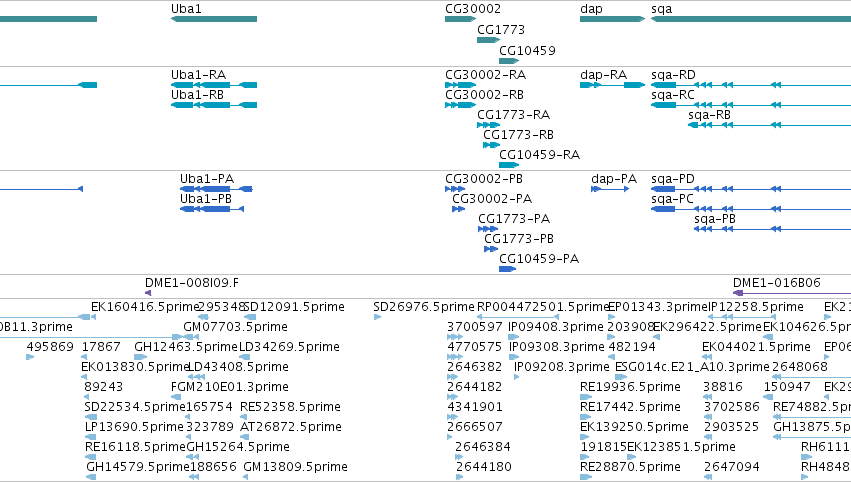This screenshot has height=482, width=851.
Task: Click the EK160416.5prime EST label
Action: click(145, 307)
